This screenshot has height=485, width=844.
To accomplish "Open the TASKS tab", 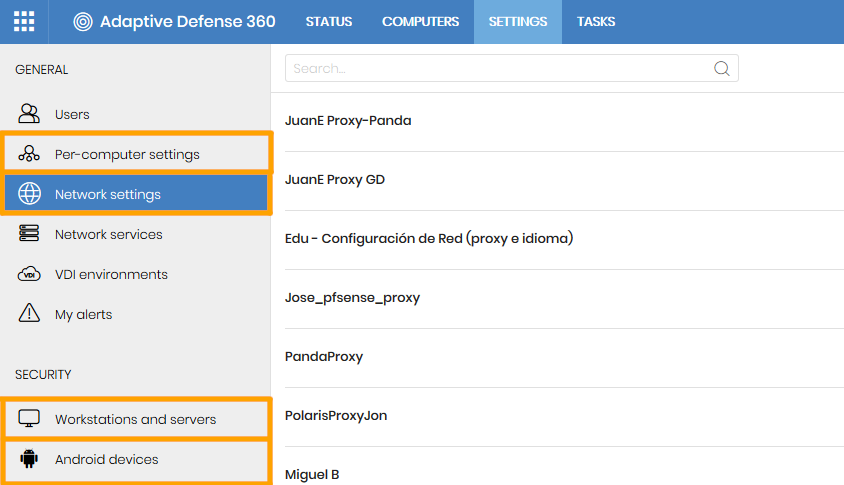I will coord(596,22).
